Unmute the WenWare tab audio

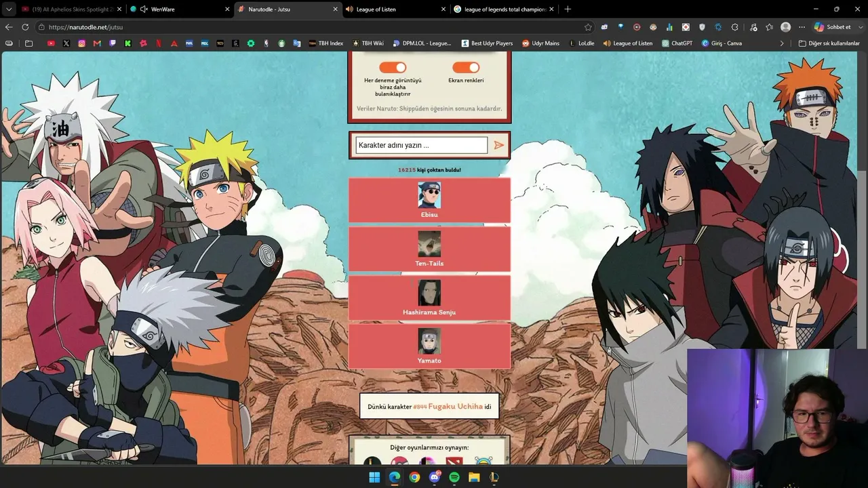click(144, 9)
